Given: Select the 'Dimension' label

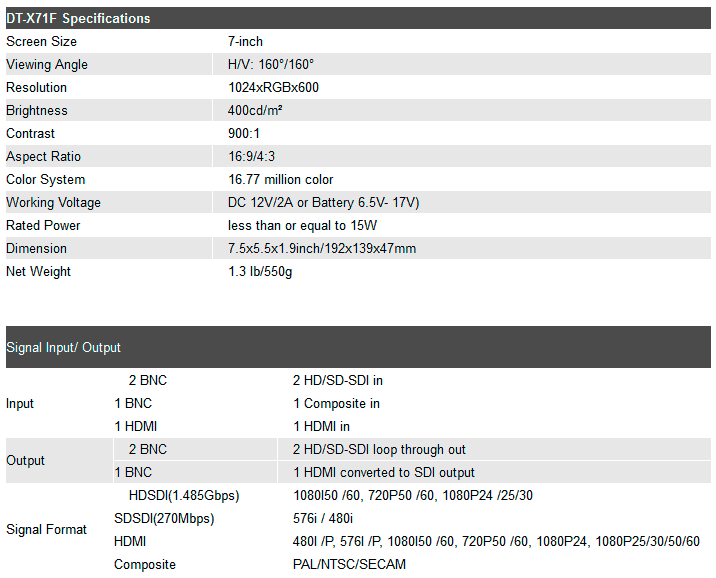Looking at the screenshot, I should [x=37, y=249].
